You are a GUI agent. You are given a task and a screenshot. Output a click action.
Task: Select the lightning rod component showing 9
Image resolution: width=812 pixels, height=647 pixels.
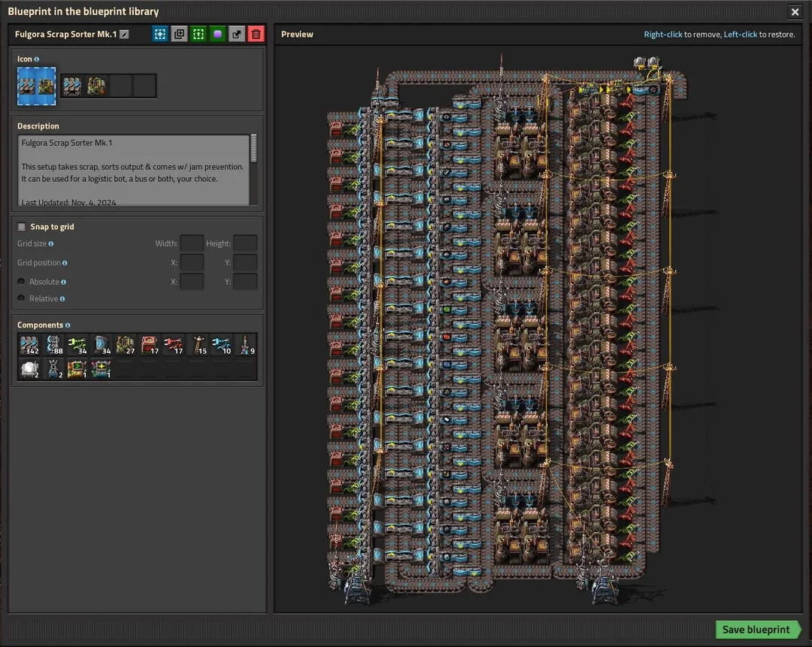click(x=245, y=345)
